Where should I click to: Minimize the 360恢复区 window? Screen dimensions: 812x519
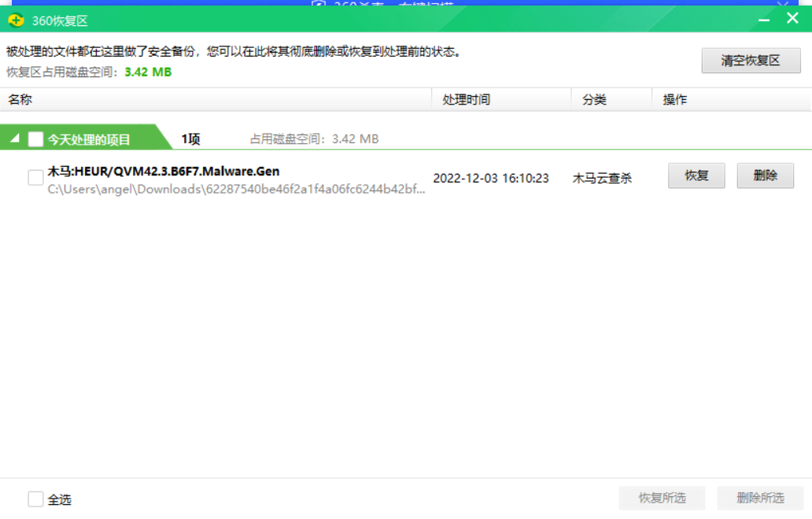click(764, 20)
